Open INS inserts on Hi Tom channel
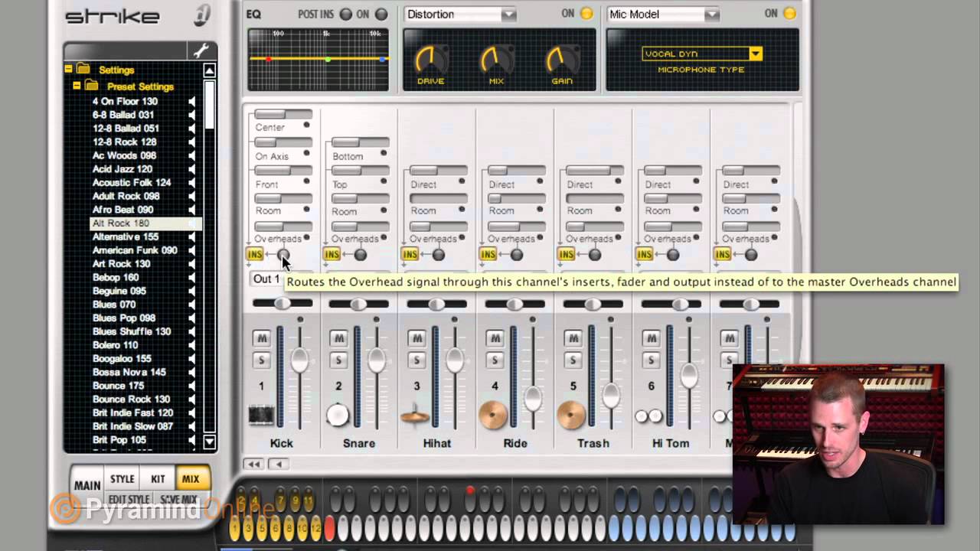The width and height of the screenshot is (980, 551). [644, 255]
